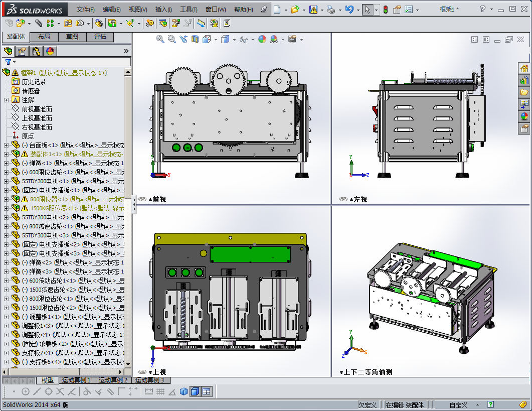
Task: Open the Section View tool
Action: pos(195,39)
